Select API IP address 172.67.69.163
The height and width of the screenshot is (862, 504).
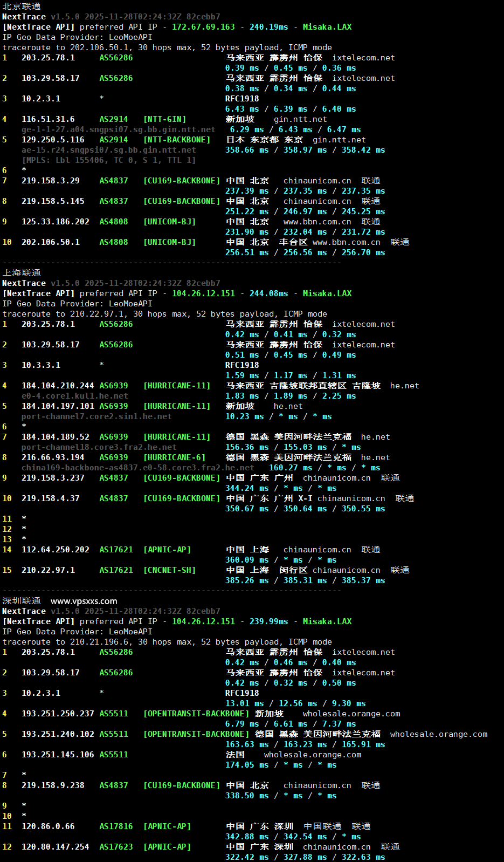tap(203, 27)
